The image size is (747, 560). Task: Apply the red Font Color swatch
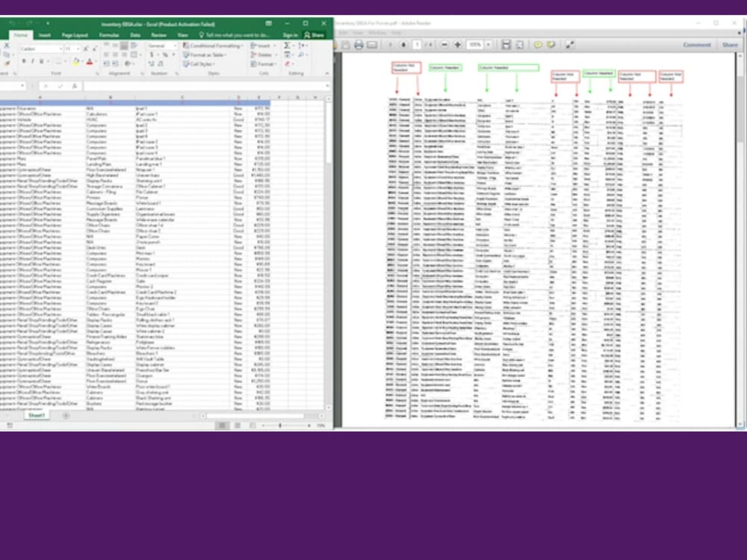pyautogui.click(x=89, y=62)
